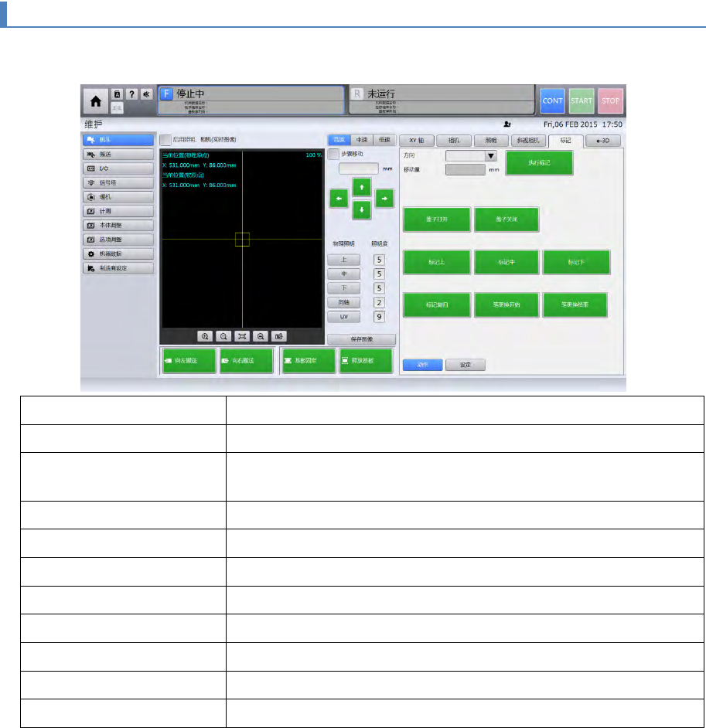Viewport: 706px width, 728px height.
Task: Click the 盖子关闭 button
Action: pyautogui.click(x=506, y=219)
